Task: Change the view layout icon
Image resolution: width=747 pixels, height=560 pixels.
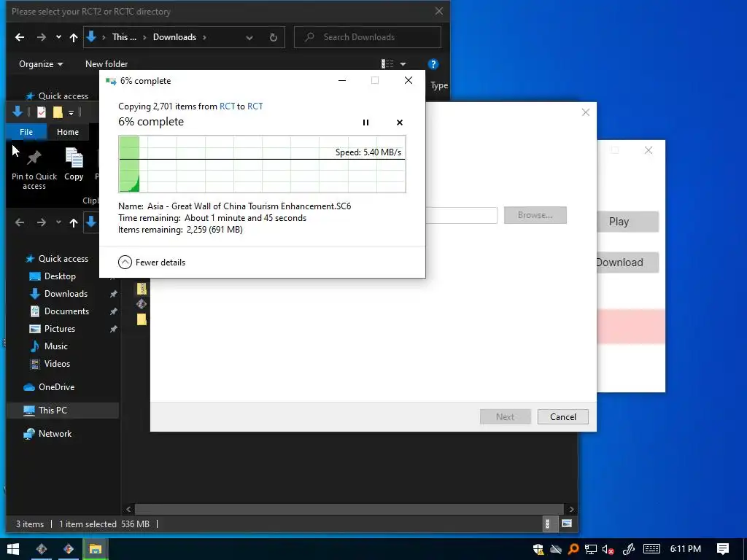Action: click(387, 64)
